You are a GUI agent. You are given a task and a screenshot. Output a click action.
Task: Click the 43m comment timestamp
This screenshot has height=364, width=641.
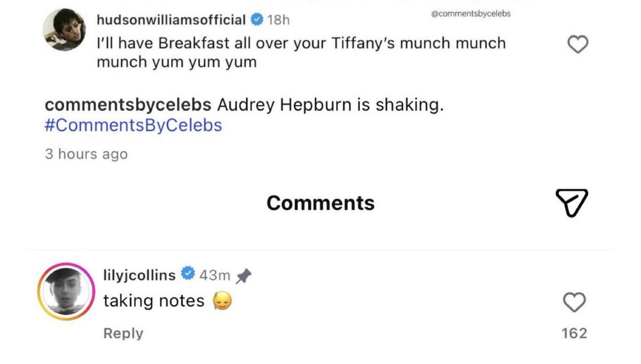click(215, 275)
